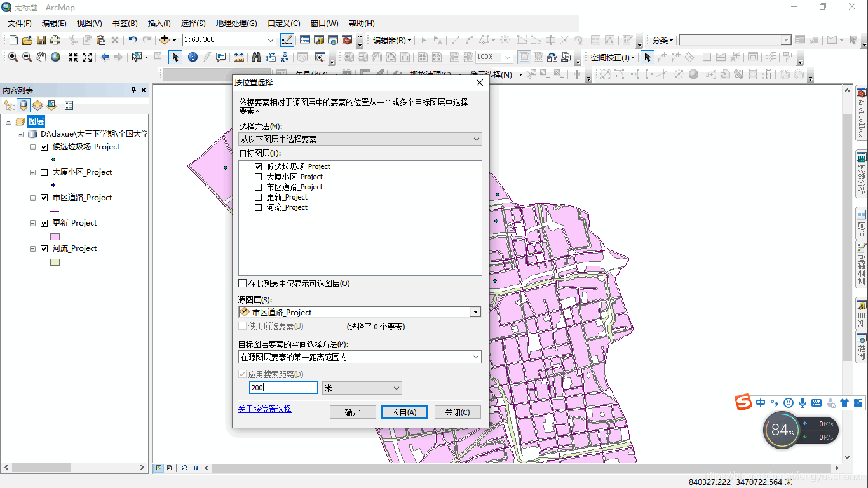Toggle visibility of 大厦小区_Project layer in contents
Screen dimensions: 868x488
44,172
